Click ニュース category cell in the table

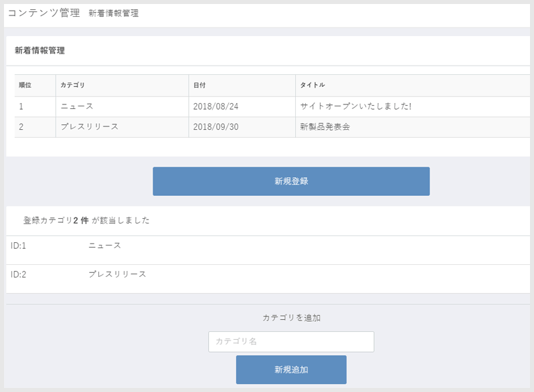click(x=76, y=106)
